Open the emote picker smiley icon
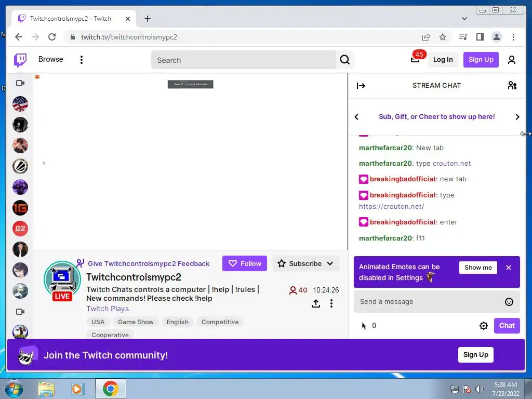 (509, 302)
